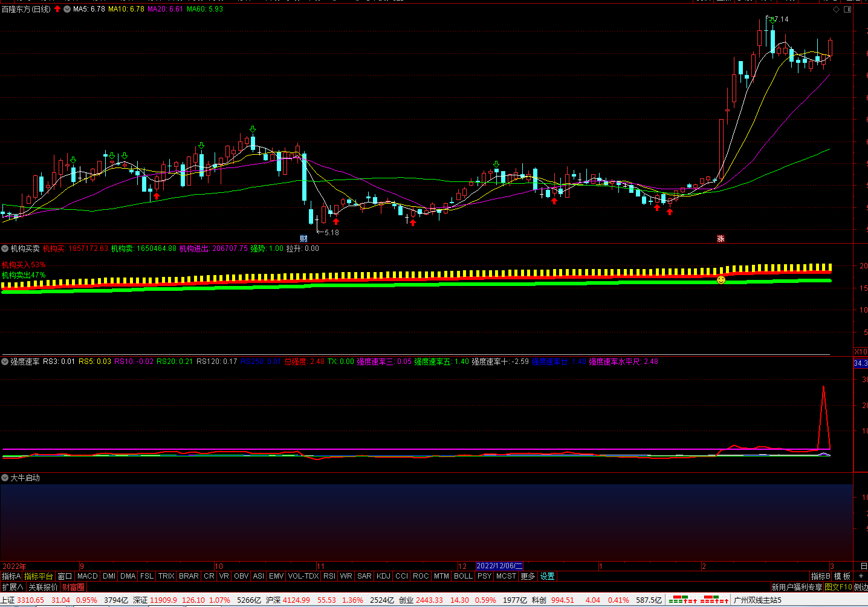Viewport: 868px width, 607px height.
Task: Click the diamond icon at chart top-right
Action: [837, 9]
